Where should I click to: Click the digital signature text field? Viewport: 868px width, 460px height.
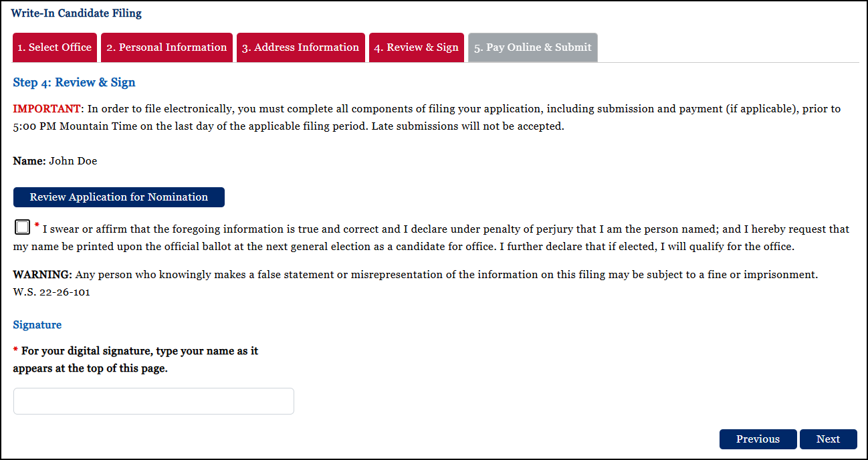(154, 401)
